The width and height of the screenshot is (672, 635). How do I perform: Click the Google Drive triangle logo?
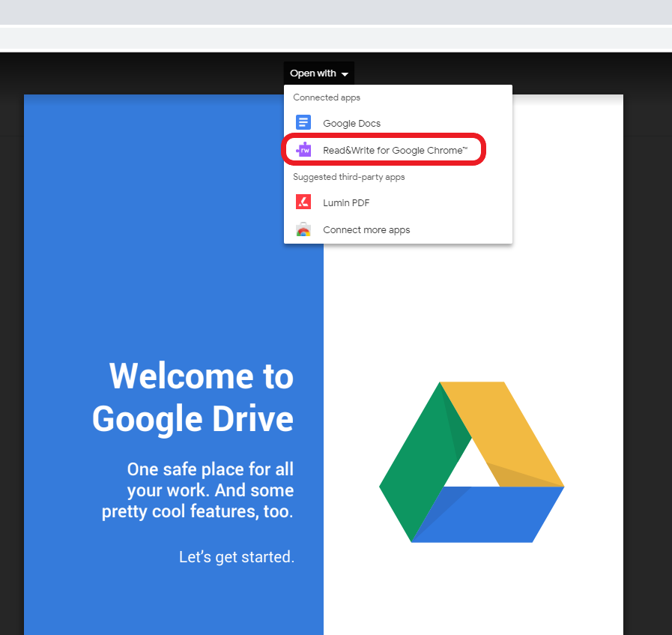472,462
